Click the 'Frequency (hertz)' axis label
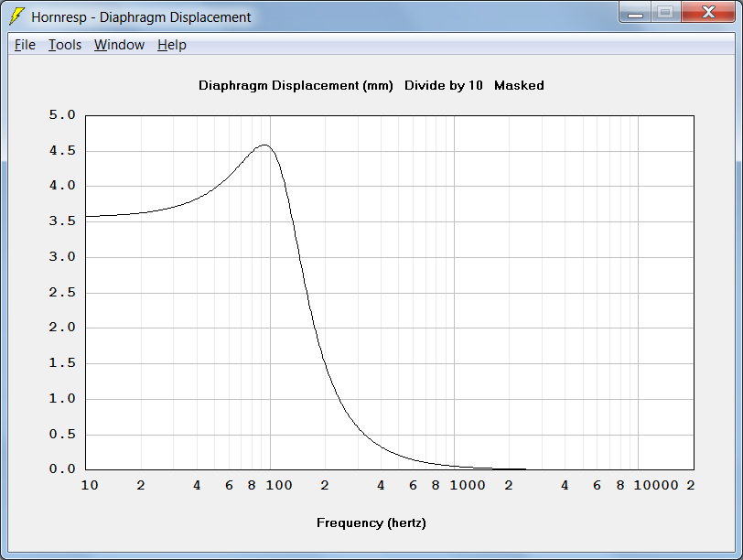743x560 pixels. (371, 523)
